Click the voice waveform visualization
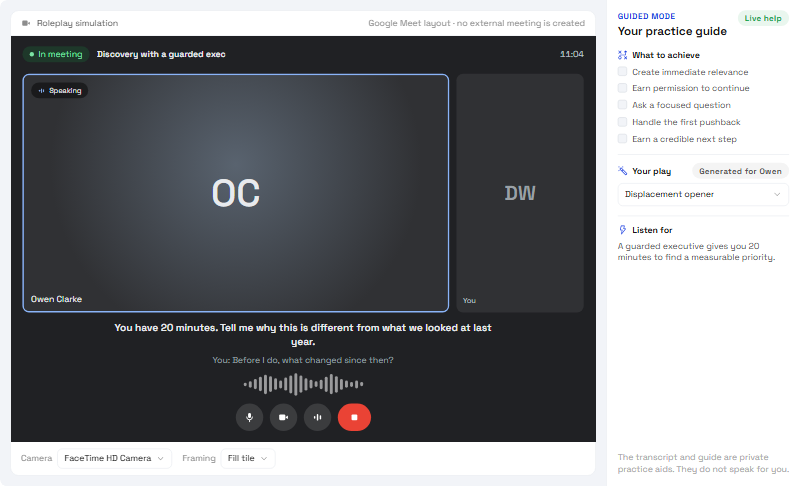800x486 pixels. coord(303,384)
